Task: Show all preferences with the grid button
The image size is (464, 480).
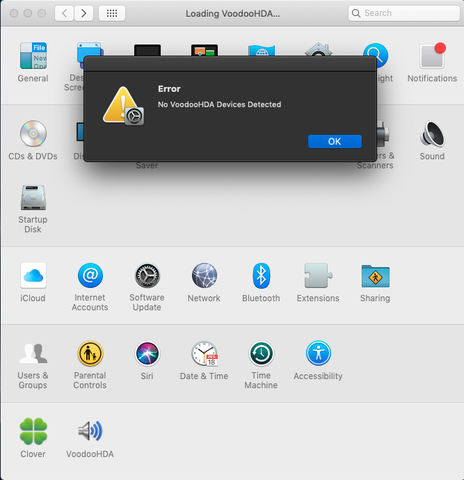Action: coord(112,13)
